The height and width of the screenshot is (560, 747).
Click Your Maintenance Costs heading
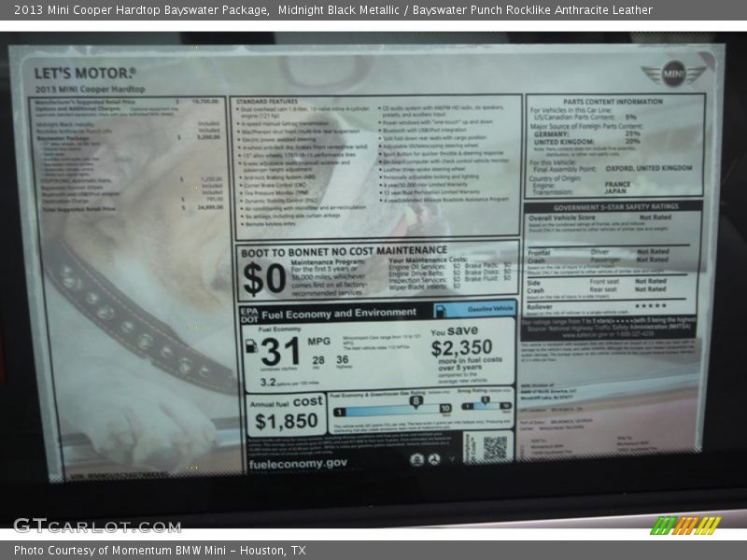(x=428, y=260)
